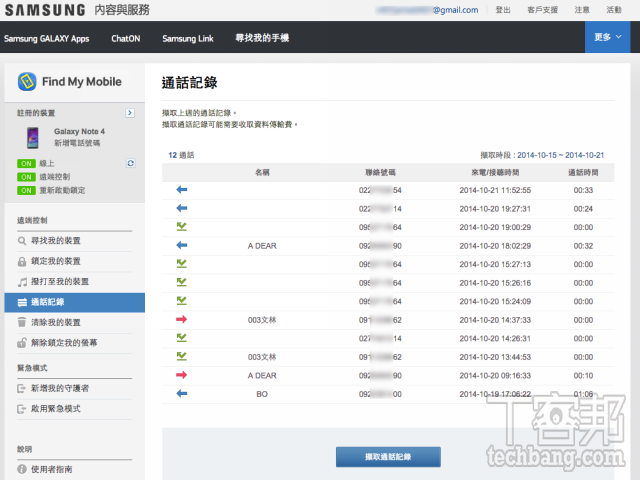
Task: Click 新增電話號碼 under Galaxy Note 4
Action: click(77, 143)
